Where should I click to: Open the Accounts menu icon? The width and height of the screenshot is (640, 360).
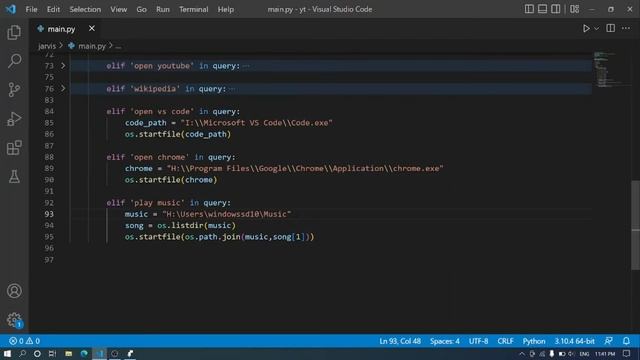coord(14,291)
